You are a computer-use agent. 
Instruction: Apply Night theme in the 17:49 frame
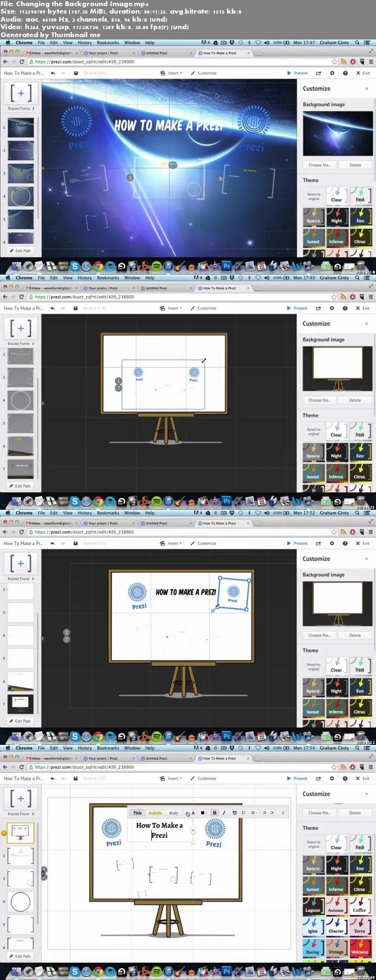click(x=337, y=451)
